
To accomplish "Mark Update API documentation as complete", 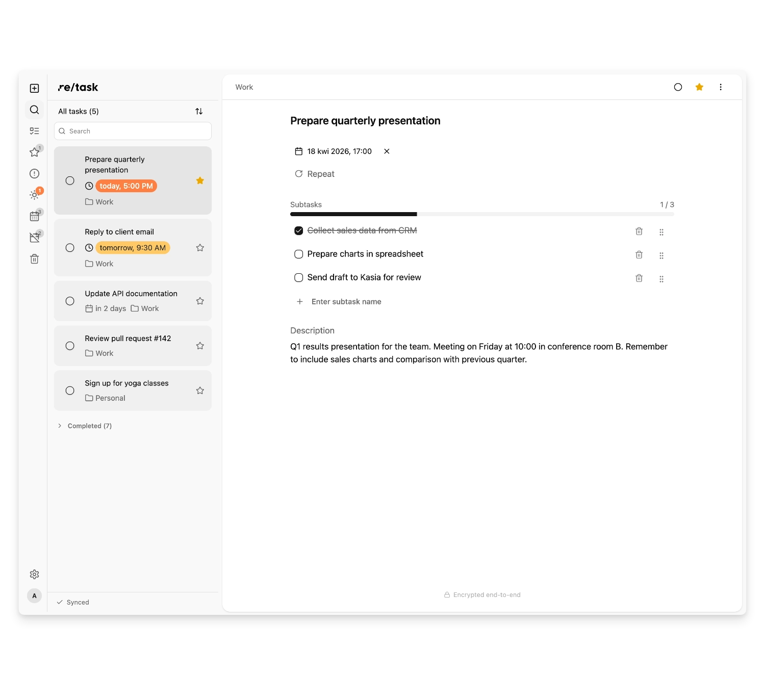I will click(70, 301).
